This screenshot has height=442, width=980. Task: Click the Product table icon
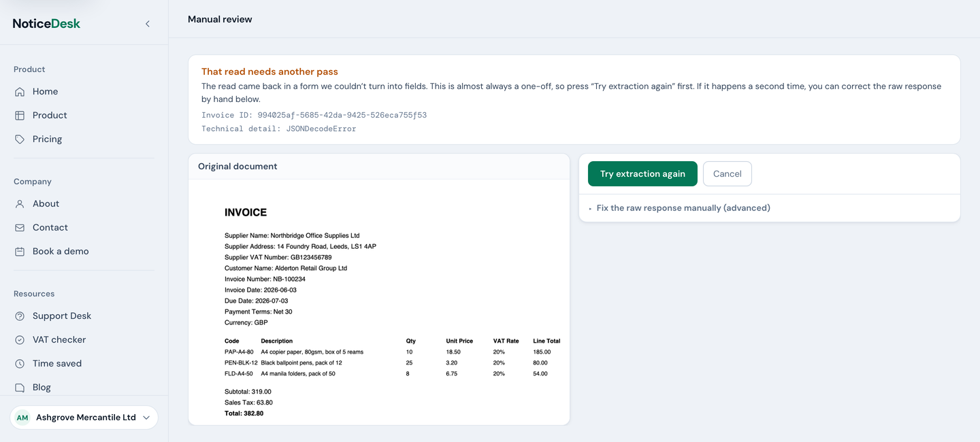[x=20, y=116]
